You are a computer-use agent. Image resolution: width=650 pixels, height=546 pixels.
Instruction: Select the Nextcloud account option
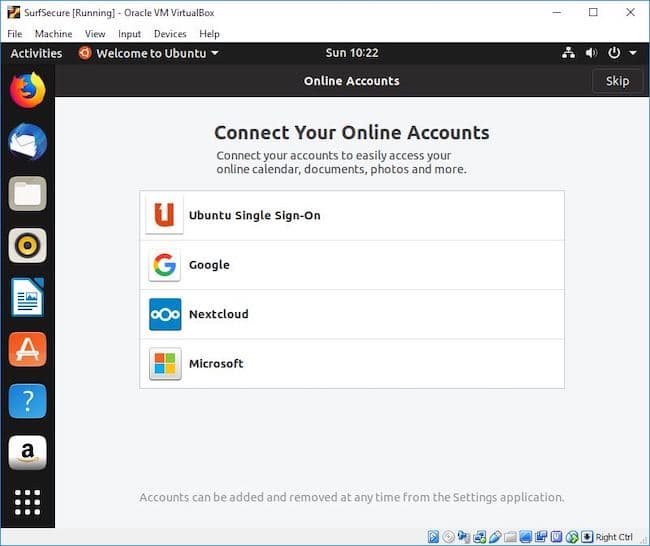[352, 314]
